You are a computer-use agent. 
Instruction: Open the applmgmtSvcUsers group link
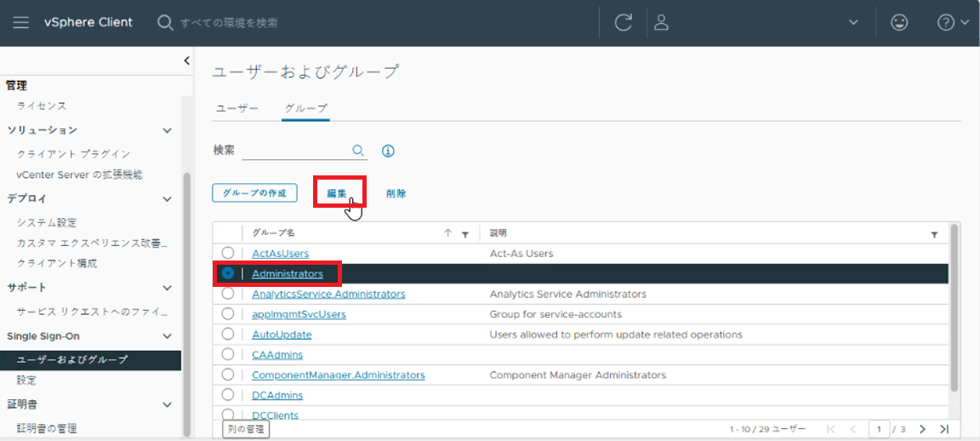[x=299, y=314]
